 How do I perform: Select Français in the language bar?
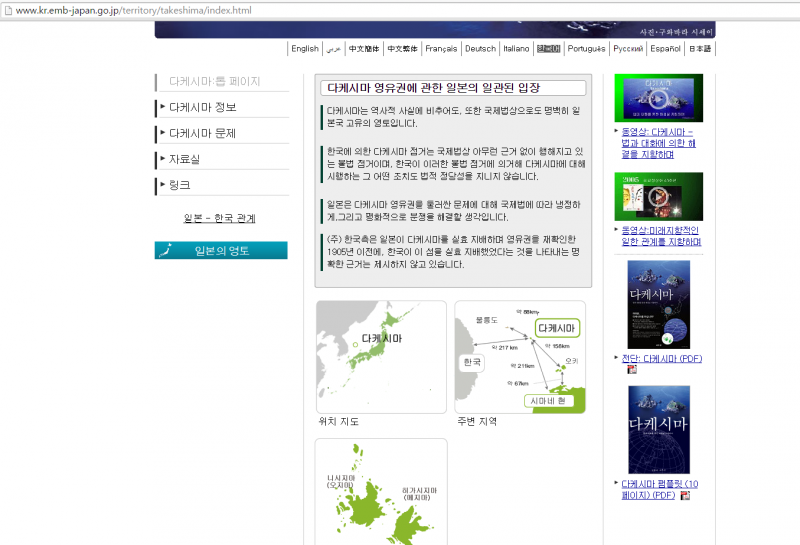click(441, 48)
